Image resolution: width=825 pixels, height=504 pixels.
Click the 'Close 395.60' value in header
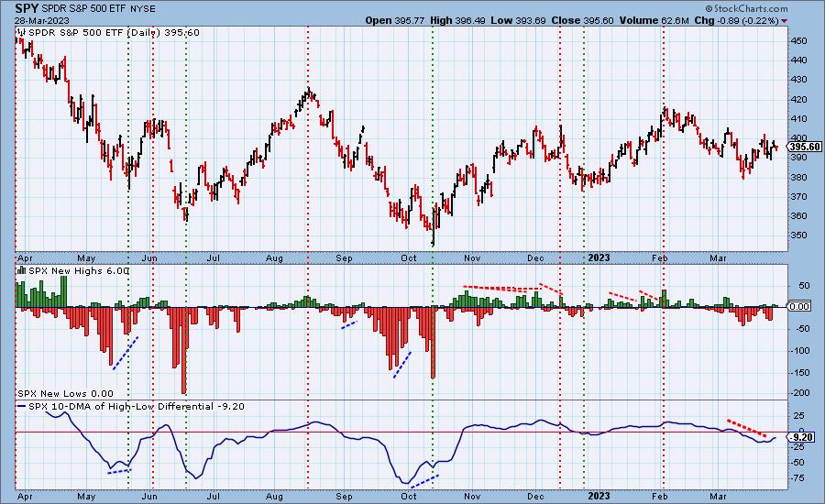pos(582,20)
